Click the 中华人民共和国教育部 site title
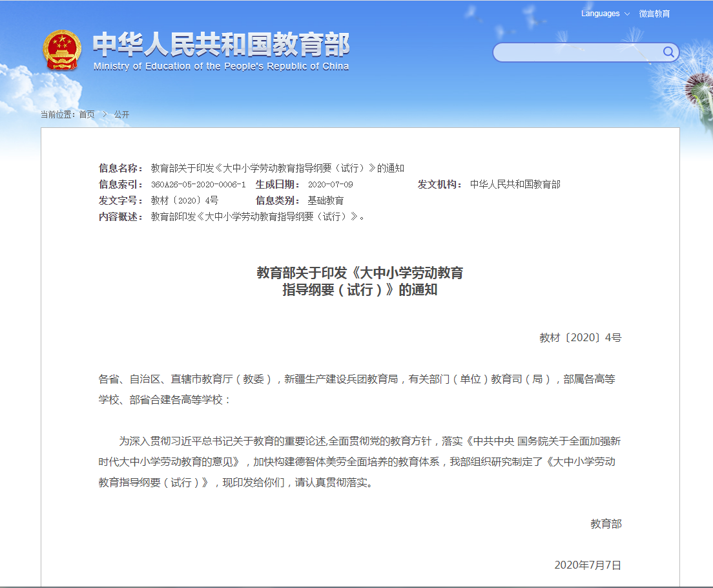This screenshot has width=713, height=588. (221, 44)
